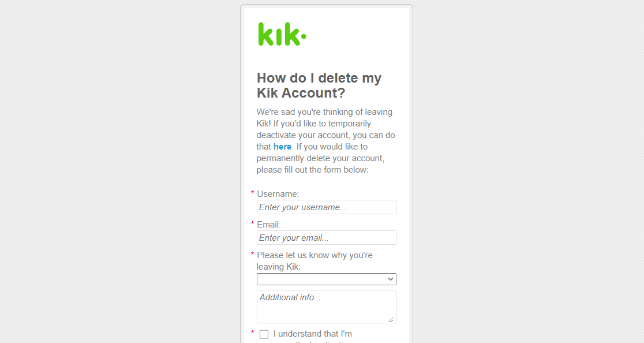Click the textarea resize grip handle

tap(391, 319)
